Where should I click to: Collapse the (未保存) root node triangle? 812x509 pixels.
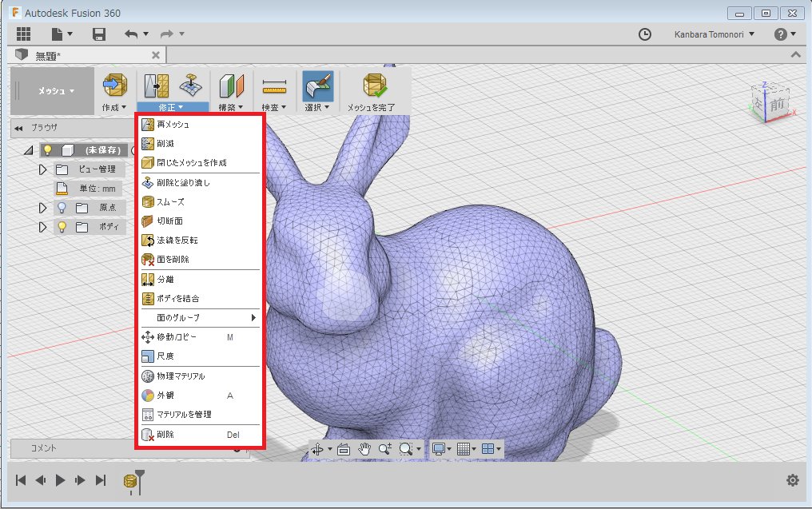29,150
